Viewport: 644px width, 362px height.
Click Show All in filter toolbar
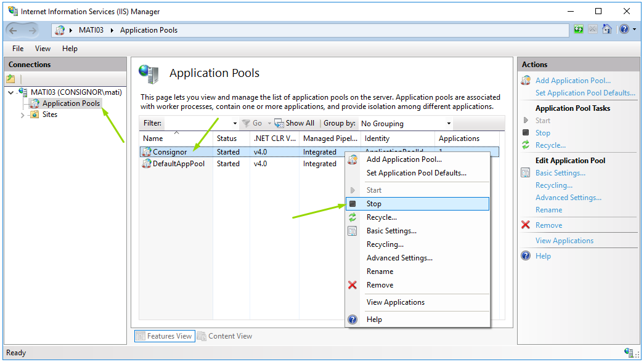coord(295,123)
